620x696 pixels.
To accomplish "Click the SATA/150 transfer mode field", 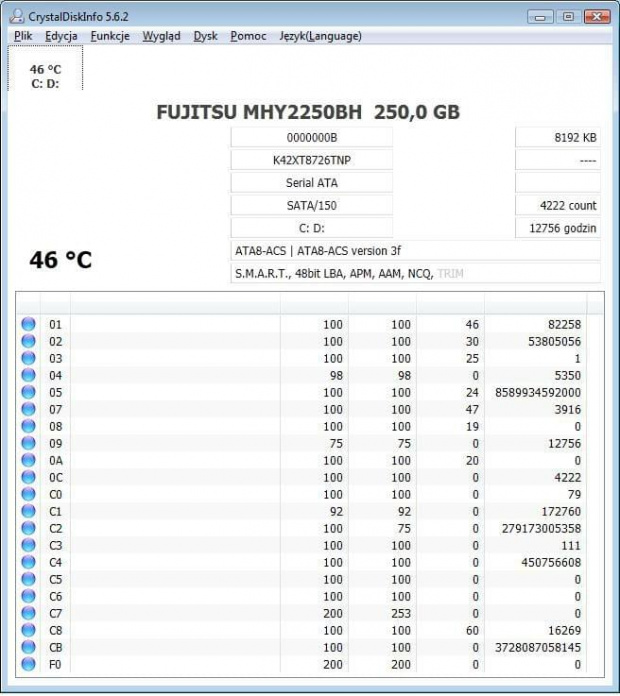I will (312, 206).
